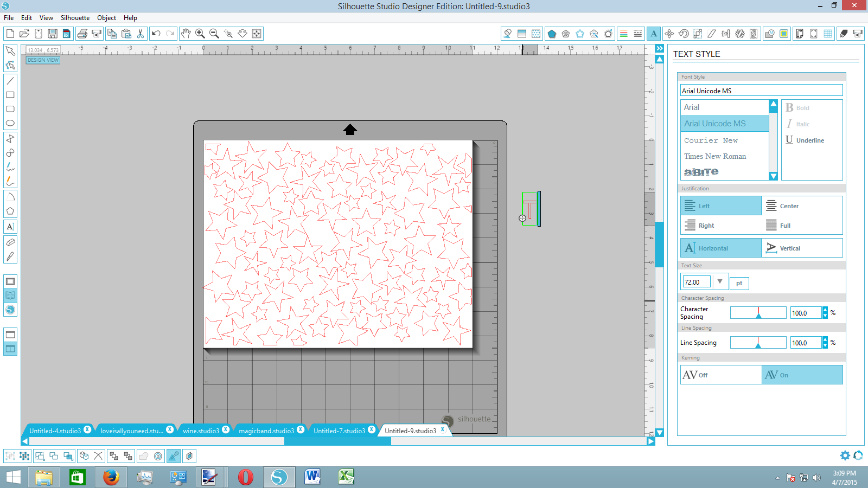868x488 pixels.
Task: Fit the page to the window
Action: tap(257, 34)
